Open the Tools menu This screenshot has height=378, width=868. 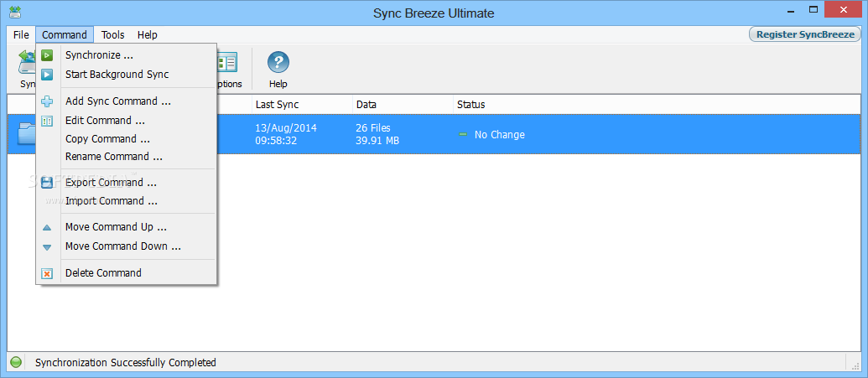tap(113, 35)
